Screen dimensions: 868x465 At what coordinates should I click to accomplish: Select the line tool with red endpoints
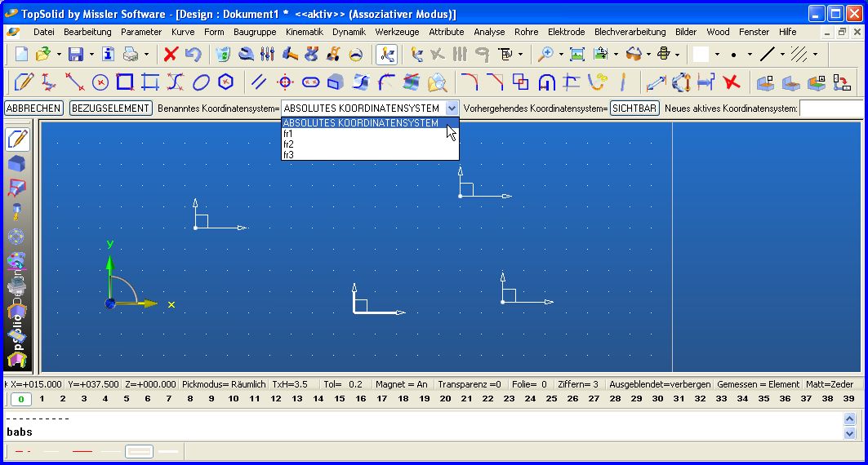(x=74, y=82)
